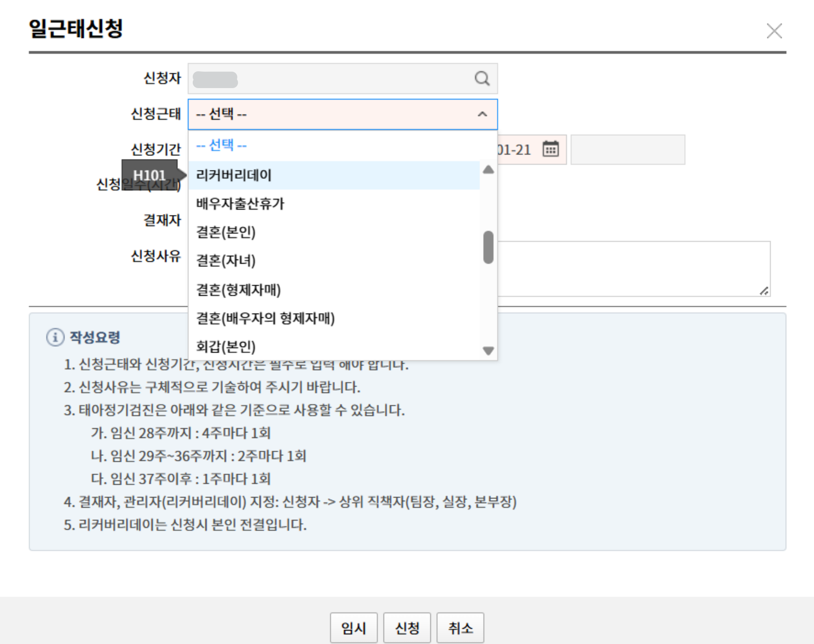Select 결혼(배우자의 형제자매) option
The image size is (814, 644).
point(265,318)
